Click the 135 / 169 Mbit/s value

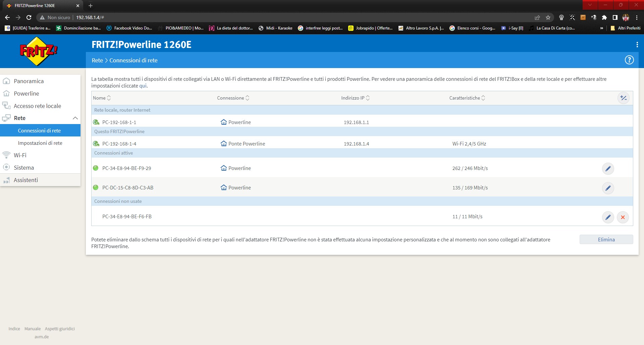(470, 188)
